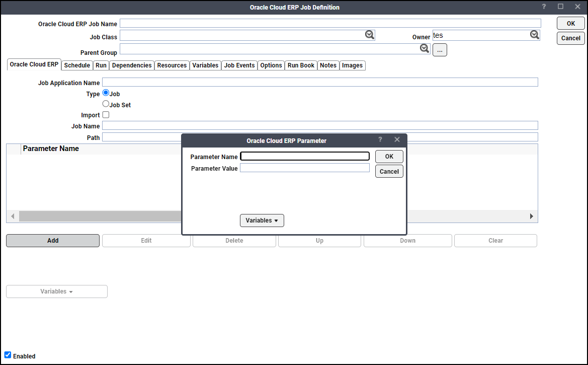Go to the Dependencies tab
Image resolution: width=588 pixels, height=365 pixels.
[132, 65]
